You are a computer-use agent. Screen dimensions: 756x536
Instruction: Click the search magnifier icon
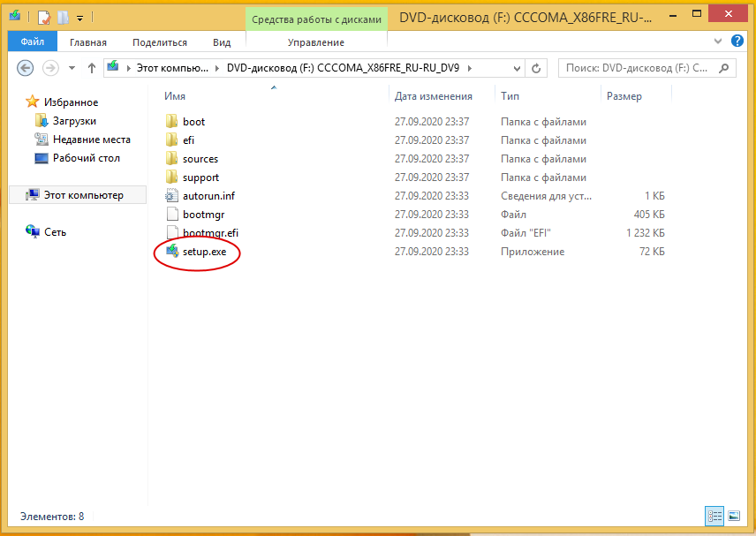click(x=723, y=68)
